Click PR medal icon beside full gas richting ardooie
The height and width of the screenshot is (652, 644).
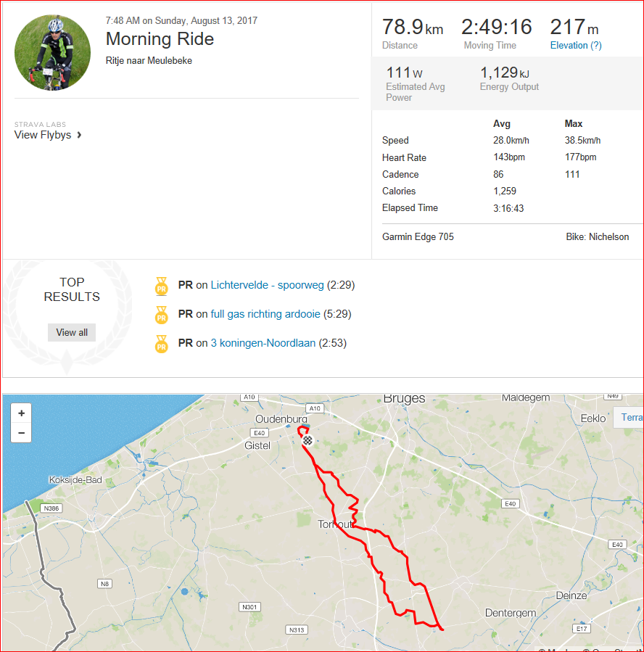coord(161,315)
